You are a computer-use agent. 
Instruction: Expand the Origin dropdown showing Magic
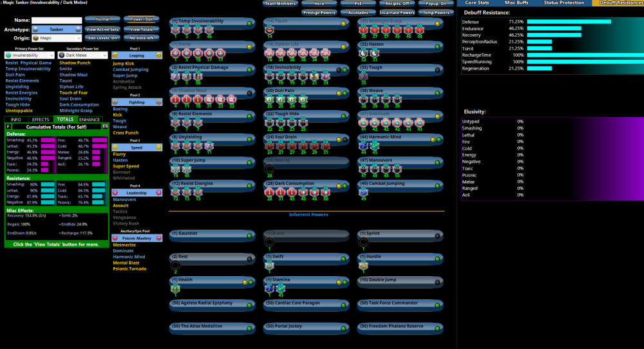coord(57,39)
